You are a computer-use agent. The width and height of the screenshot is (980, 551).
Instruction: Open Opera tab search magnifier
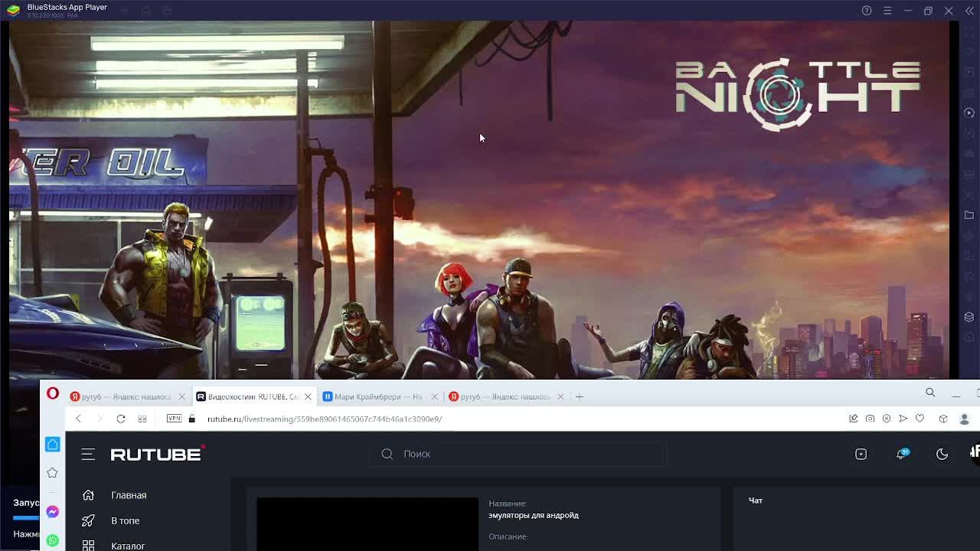point(930,393)
